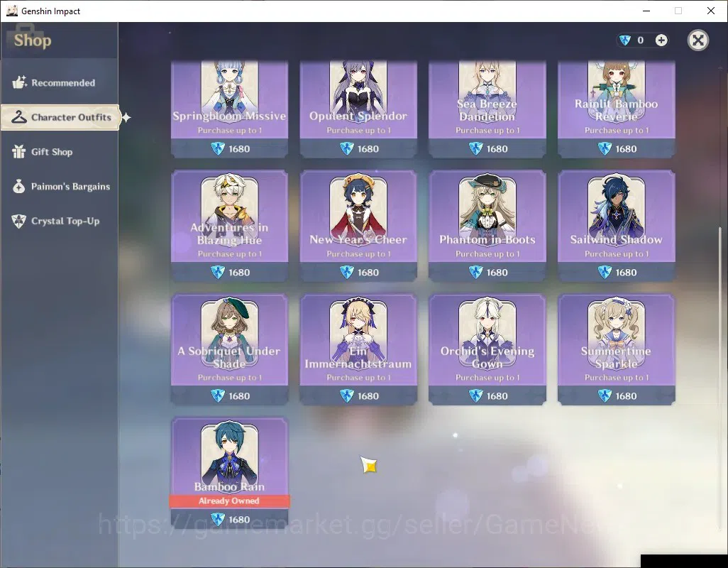
Task: Click the Paimon's Bargains bag icon
Action: 18,186
